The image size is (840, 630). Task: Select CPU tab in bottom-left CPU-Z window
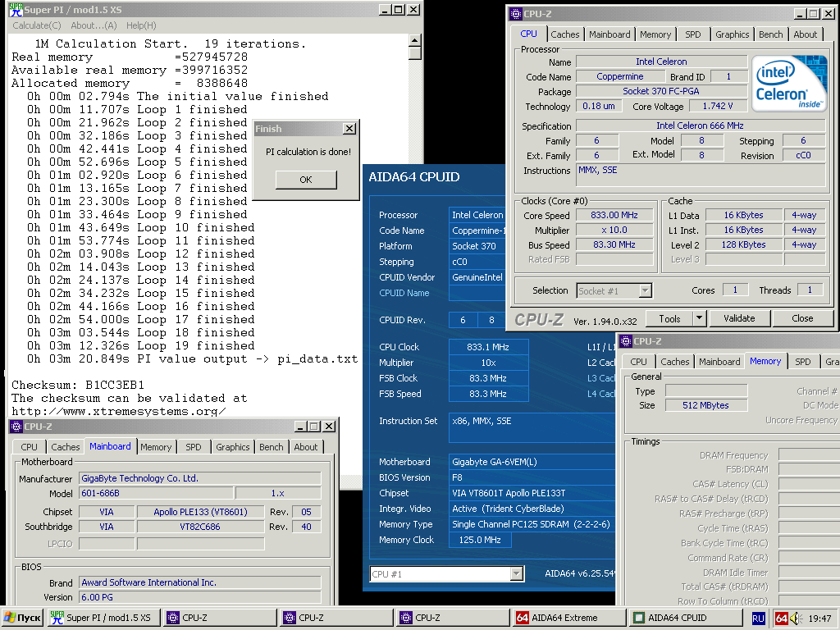point(29,447)
